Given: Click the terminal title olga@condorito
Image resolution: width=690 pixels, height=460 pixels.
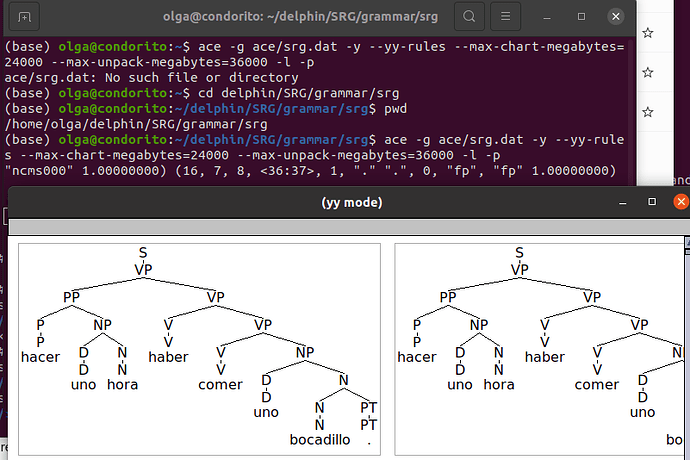Looking at the screenshot, I should pos(300,17).
